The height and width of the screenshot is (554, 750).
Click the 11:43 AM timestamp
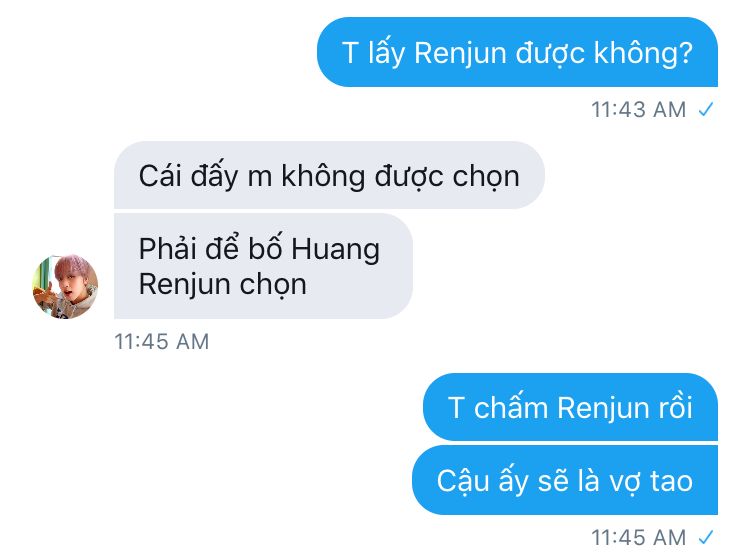(639, 110)
